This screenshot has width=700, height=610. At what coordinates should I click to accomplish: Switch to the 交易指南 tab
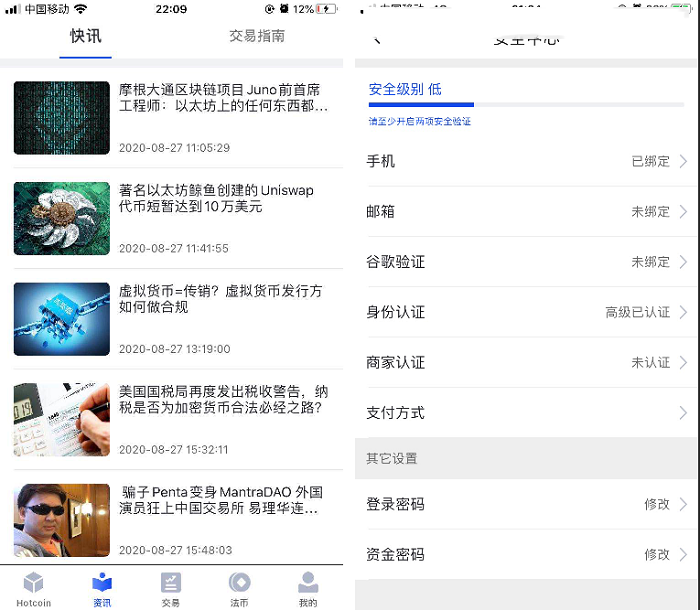[257, 36]
